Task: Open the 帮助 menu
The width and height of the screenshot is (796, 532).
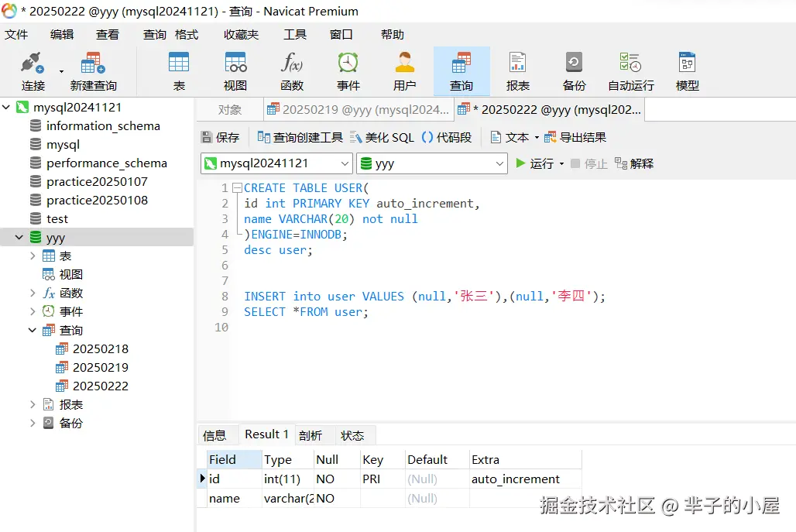Action: pos(393,35)
